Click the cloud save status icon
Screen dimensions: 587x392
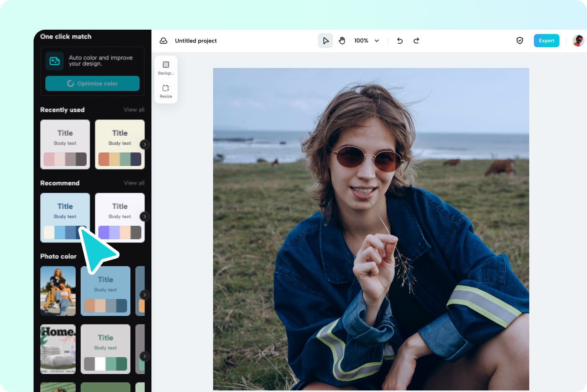(x=164, y=40)
